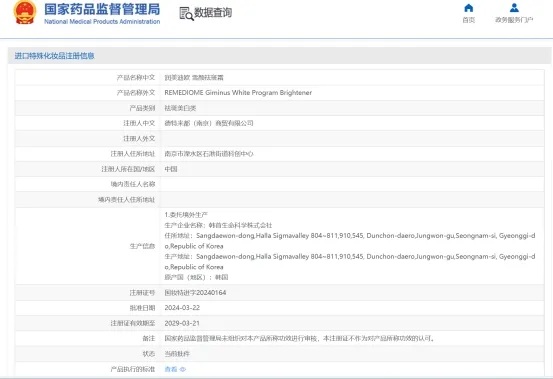Select the 产品名称中文 field label
Viewport: 553px width, 379px height.
pos(136,78)
